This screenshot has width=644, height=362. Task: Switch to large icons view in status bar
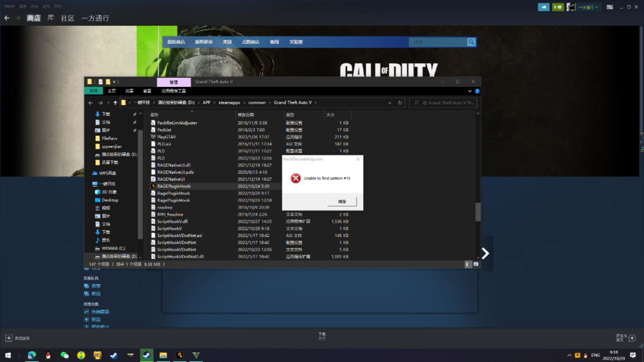(x=475, y=264)
